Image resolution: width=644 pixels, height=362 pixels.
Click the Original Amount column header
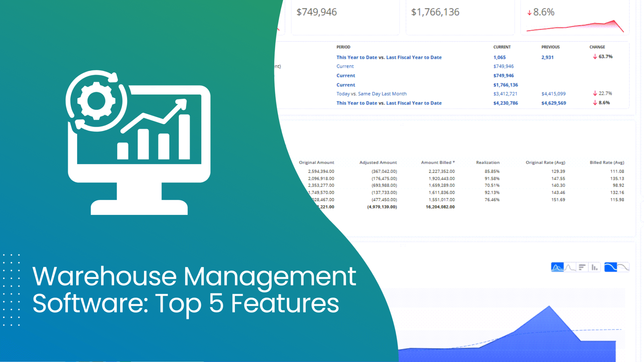(316, 162)
